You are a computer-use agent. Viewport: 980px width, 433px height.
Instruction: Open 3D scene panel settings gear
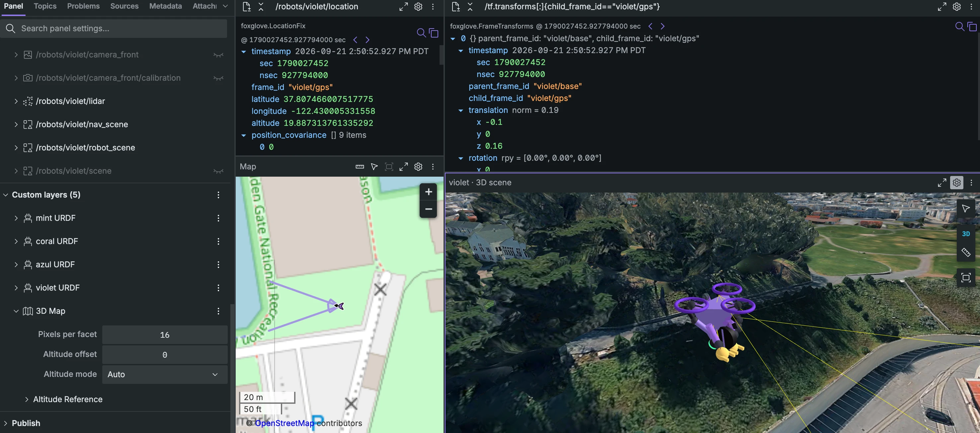(x=956, y=183)
